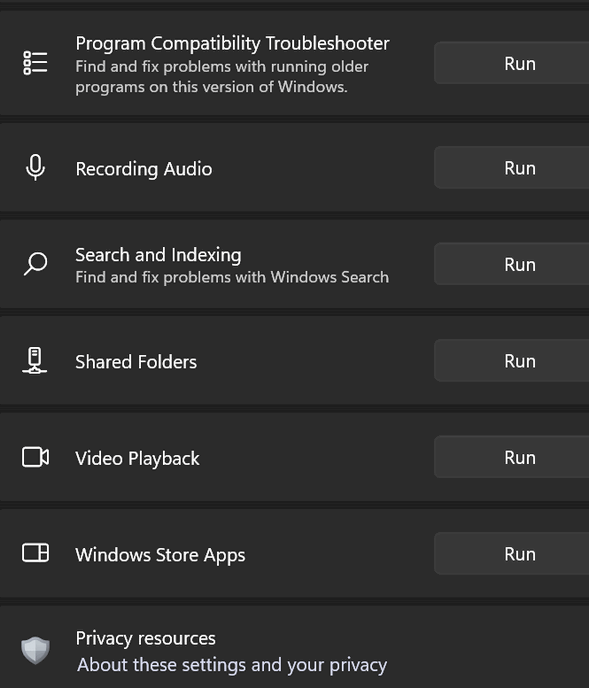Select the Search and Indexing title

pos(158,255)
